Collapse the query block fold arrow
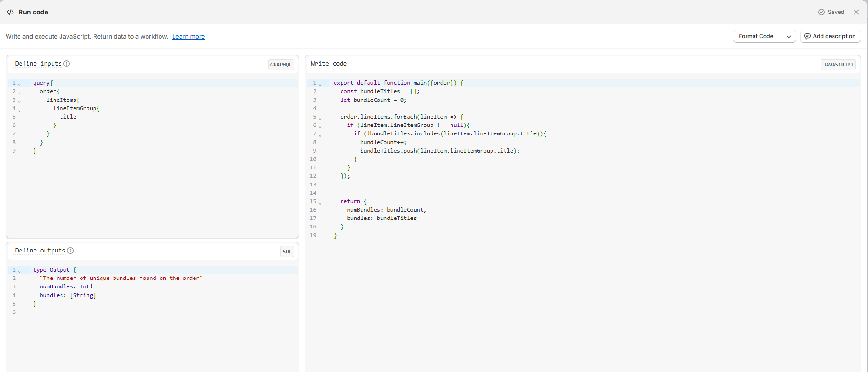Screen dimensions: 868x372 click(20, 84)
